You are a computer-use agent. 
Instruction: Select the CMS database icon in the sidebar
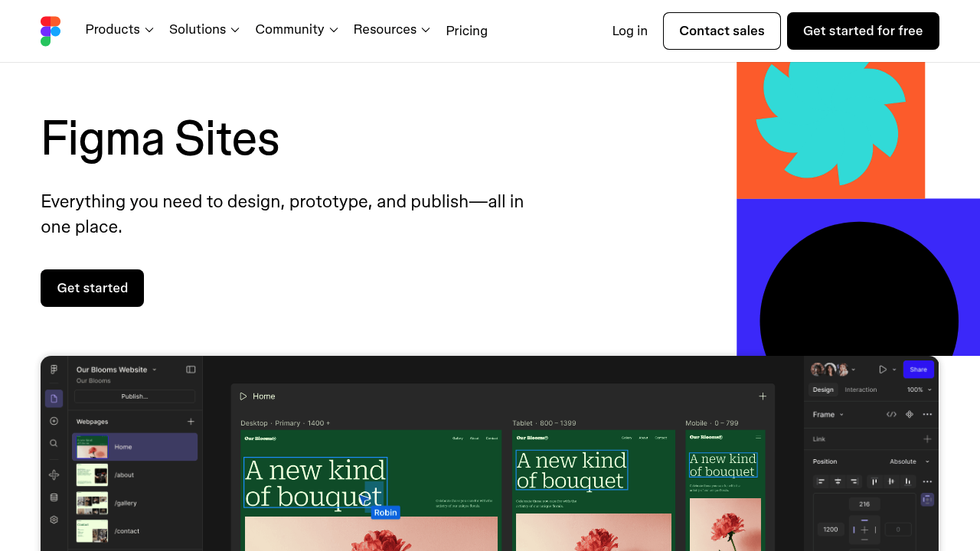click(x=53, y=497)
